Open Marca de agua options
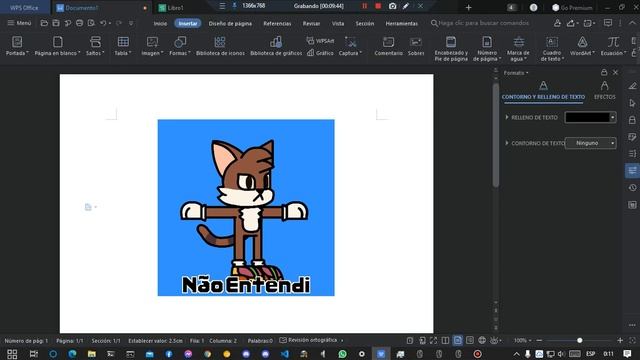Screen dimensions: 640x360 518,48
